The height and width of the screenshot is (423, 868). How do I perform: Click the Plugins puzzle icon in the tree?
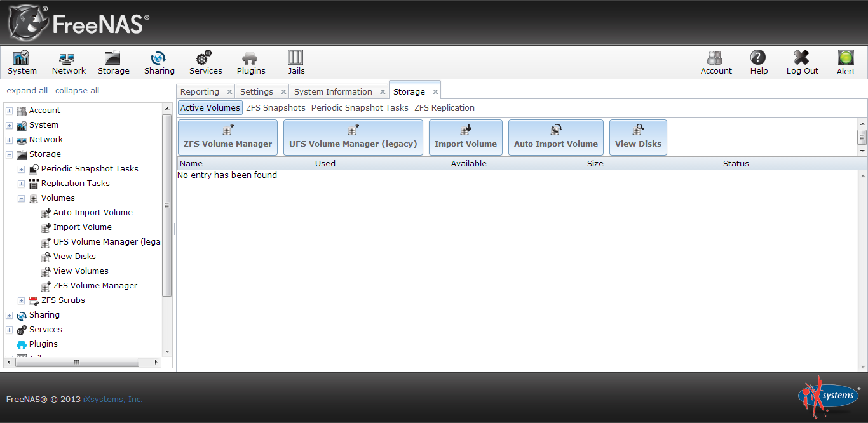pyautogui.click(x=22, y=345)
